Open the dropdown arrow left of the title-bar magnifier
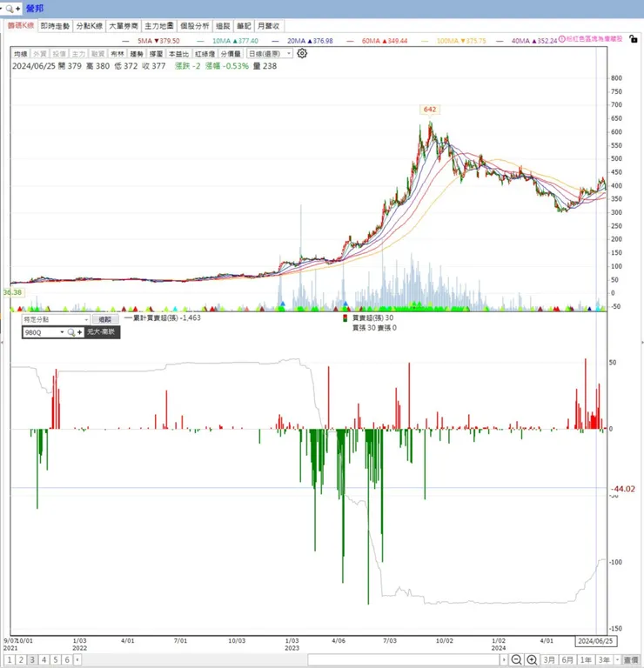 (1, 9)
